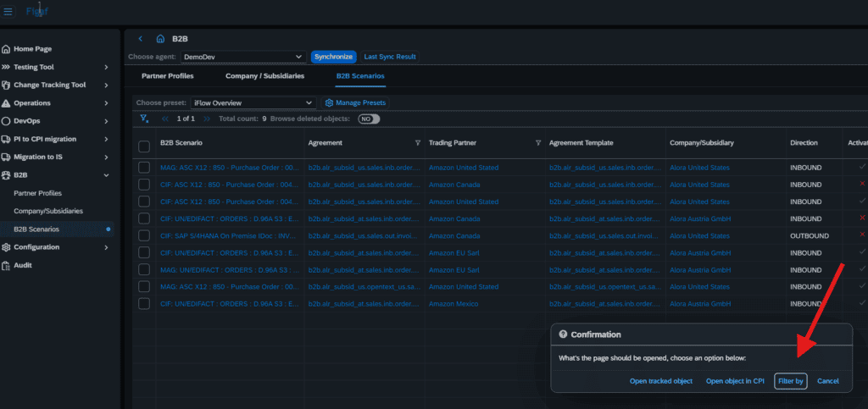Click the PI to CPI migration truck icon
This screenshot has width=868, height=409.
pos(6,139)
